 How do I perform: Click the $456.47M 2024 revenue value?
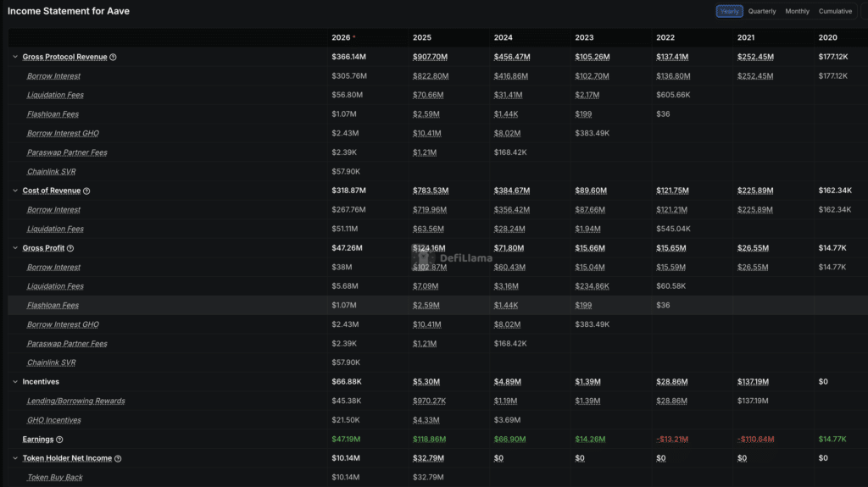512,57
